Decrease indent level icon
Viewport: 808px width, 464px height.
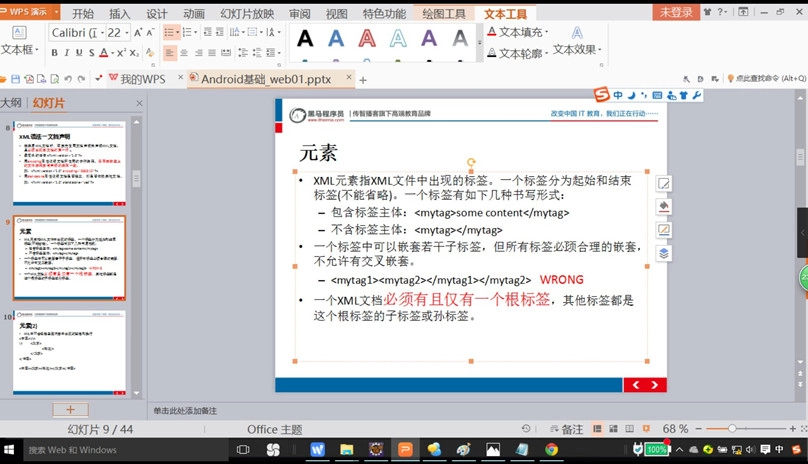click(x=207, y=32)
